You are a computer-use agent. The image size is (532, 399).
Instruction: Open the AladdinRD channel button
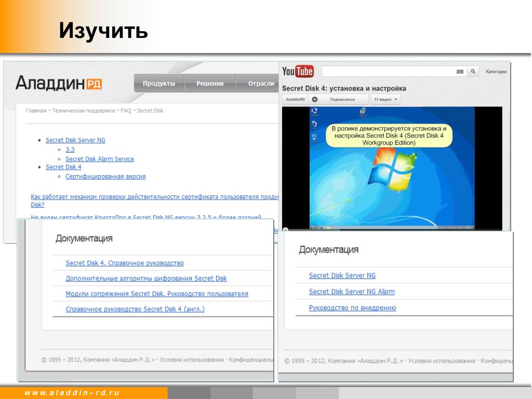click(295, 99)
